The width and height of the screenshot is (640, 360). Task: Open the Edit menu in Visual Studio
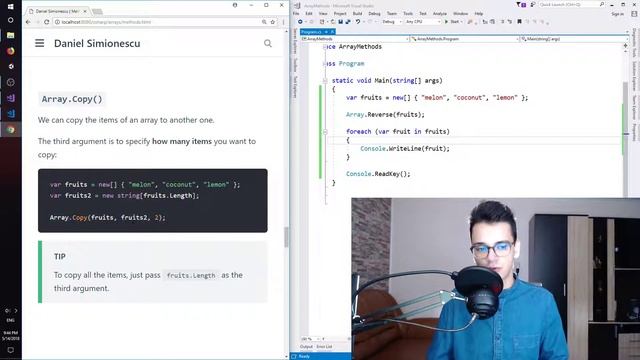click(x=309, y=13)
